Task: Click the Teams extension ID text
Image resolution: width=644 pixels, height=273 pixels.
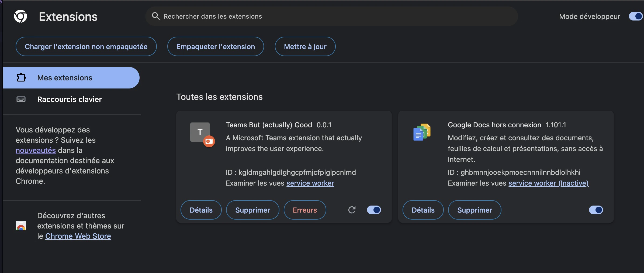Action: tap(291, 172)
